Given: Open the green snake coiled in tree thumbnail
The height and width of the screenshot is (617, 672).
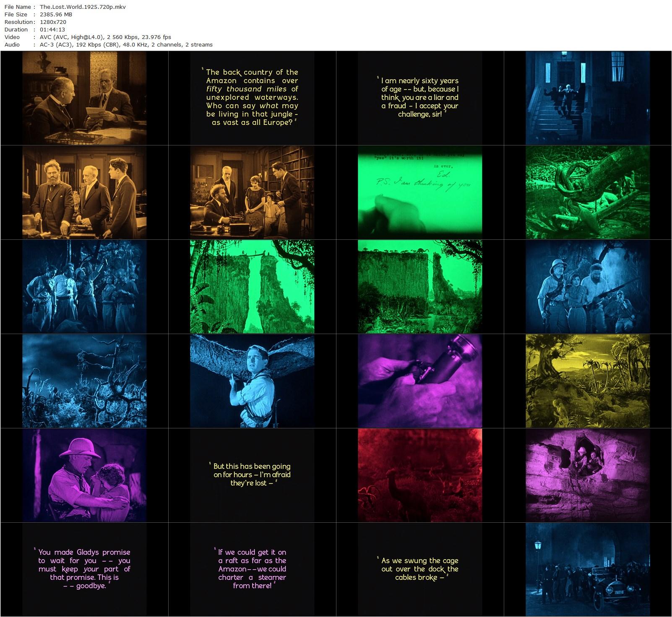Looking at the screenshot, I should (588, 192).
